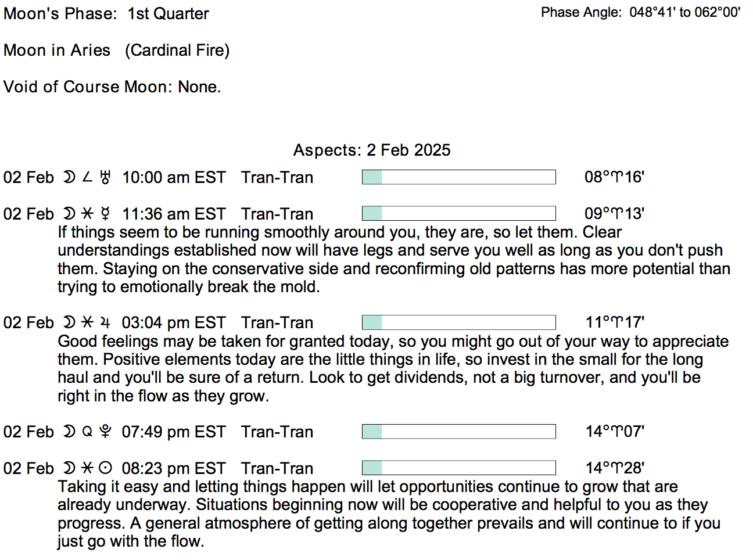The height and width of the screenshot is (560, 753).
Task: Click the sextile star symbol in the 03:04 pm row
Action: pyautogui.click(x=87, y=322)
